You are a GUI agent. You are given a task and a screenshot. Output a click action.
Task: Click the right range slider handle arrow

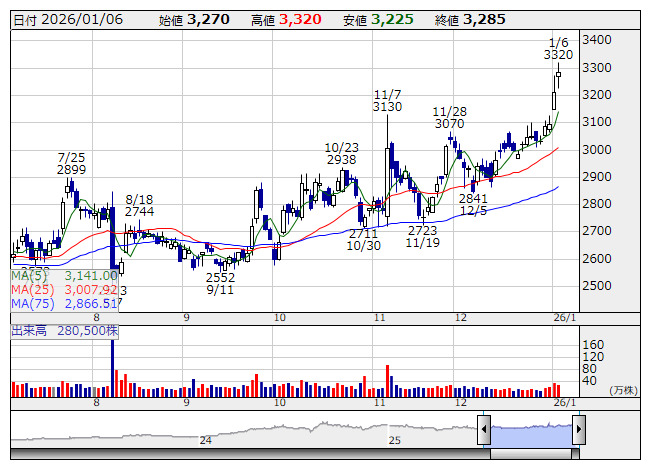579,429
